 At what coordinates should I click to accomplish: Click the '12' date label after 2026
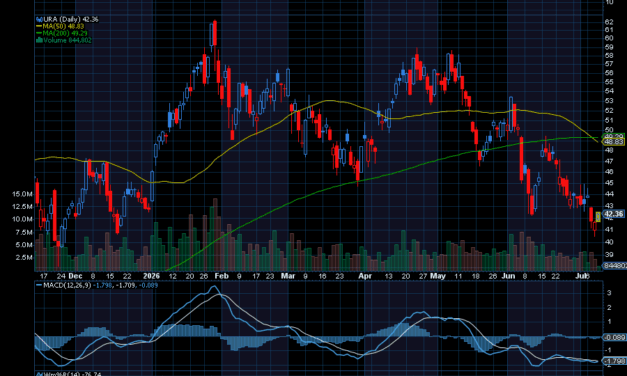coord(172,276)
